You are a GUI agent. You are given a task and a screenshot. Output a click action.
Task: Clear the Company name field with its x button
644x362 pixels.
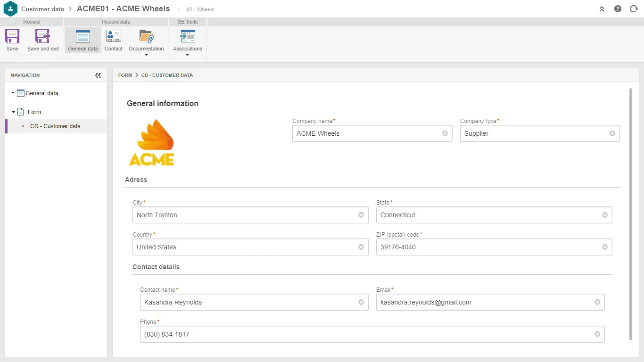pos(445,133)
